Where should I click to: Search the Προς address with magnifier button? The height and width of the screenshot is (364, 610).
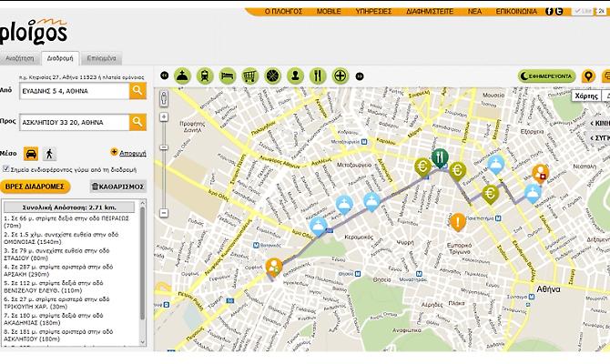tap(137, 122)
